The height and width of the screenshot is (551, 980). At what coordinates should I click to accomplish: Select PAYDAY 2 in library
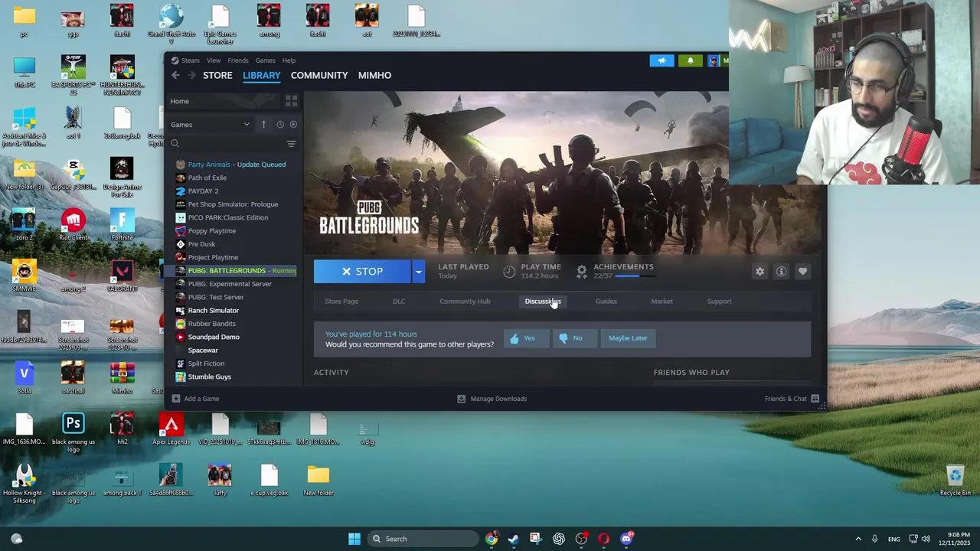203,191
